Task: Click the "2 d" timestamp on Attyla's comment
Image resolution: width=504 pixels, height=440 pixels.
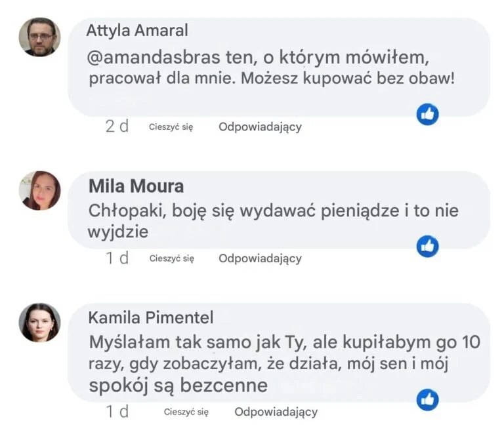Action: coord(117,127)
